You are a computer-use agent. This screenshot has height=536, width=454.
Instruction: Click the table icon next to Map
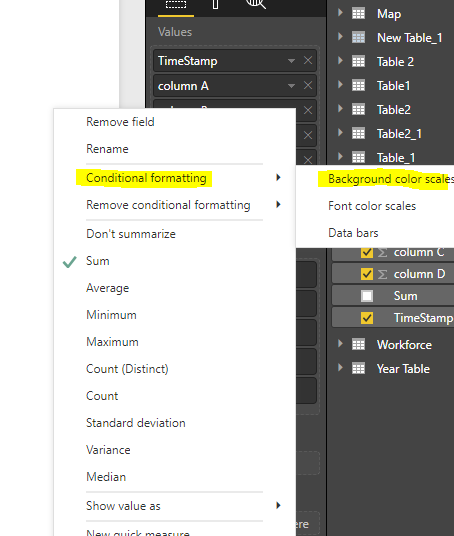(x=359, y=14)
